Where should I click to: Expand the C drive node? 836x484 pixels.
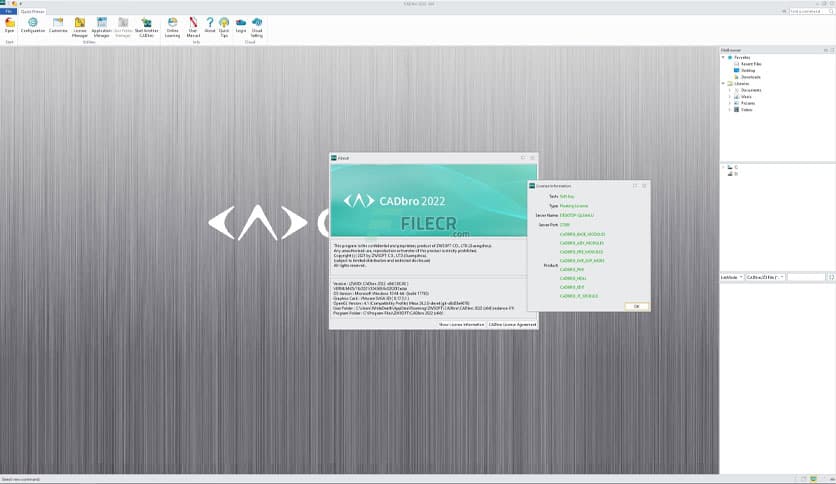pyautogui.click(x=724, y=167)
